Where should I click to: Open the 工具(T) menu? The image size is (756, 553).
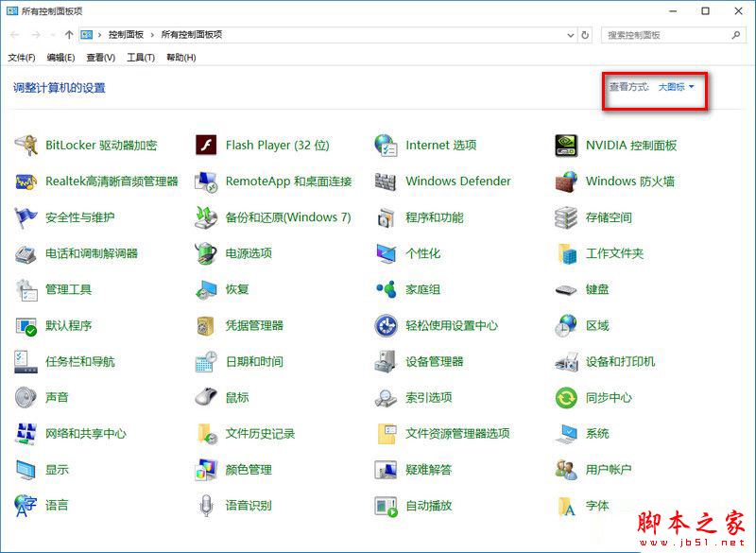pos(141,58)
